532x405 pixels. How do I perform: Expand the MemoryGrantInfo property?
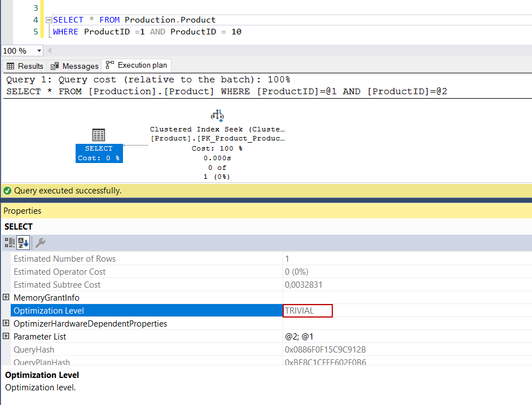[6, 297]
